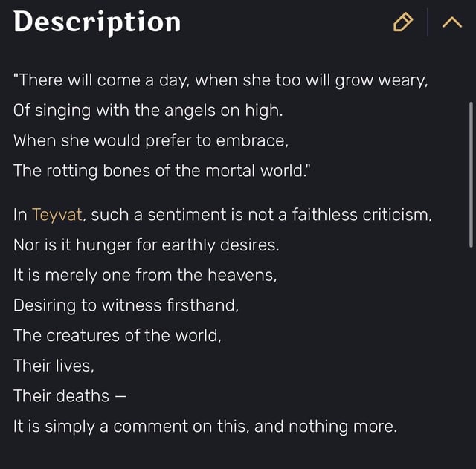The width and height of the screenshot is (476, 469).
Task: Click the words "Their deaths"
Action: [x=61, y=396]
